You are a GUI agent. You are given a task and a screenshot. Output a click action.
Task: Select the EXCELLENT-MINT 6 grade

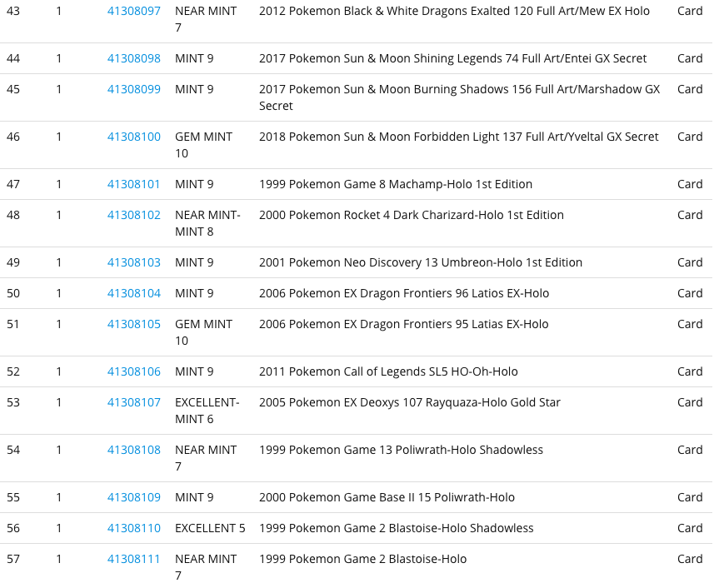point(207,411)
